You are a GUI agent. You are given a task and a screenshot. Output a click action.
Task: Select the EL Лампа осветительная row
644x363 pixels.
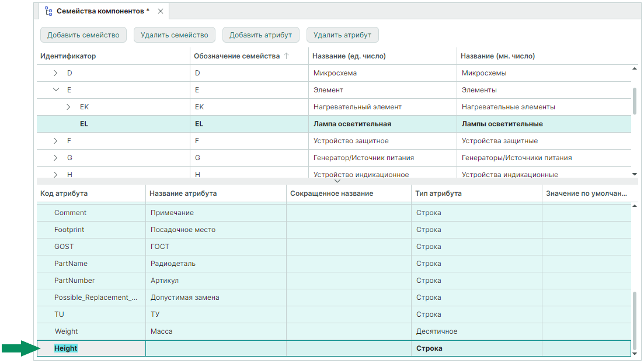(x=351, y=124)
